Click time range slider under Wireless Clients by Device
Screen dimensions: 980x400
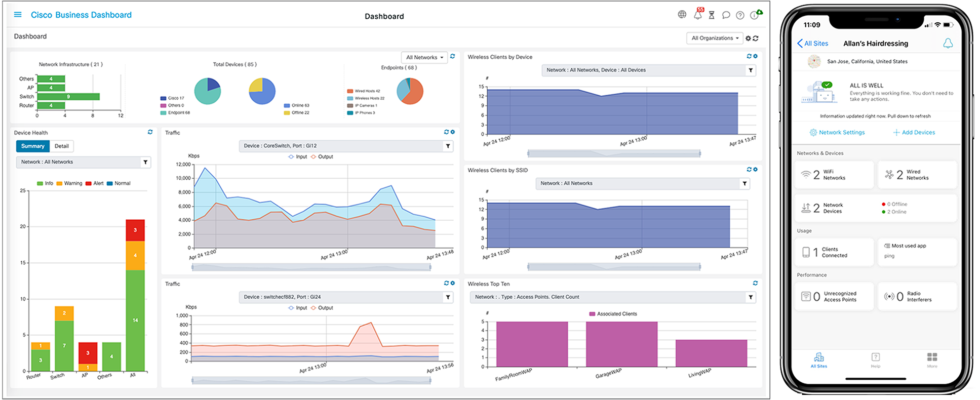614,153
